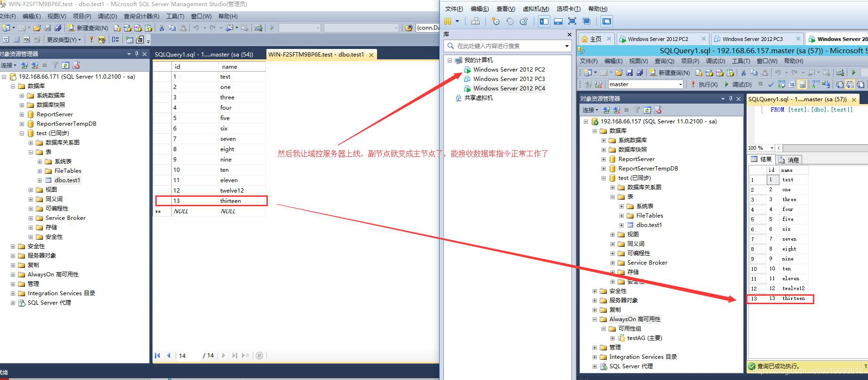Collapse 我的计算机 node in VMware library
Screen dimensions: 868x380
(450, 60)
